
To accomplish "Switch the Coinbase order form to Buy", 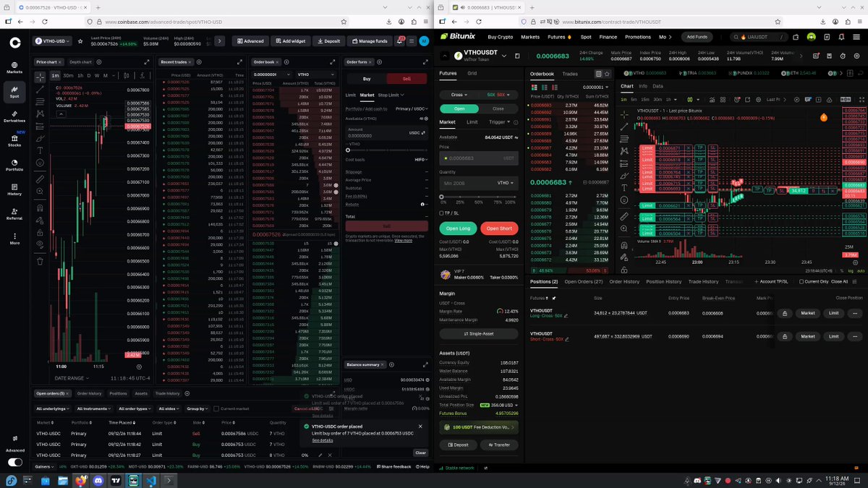I will [x=367, y=79].
